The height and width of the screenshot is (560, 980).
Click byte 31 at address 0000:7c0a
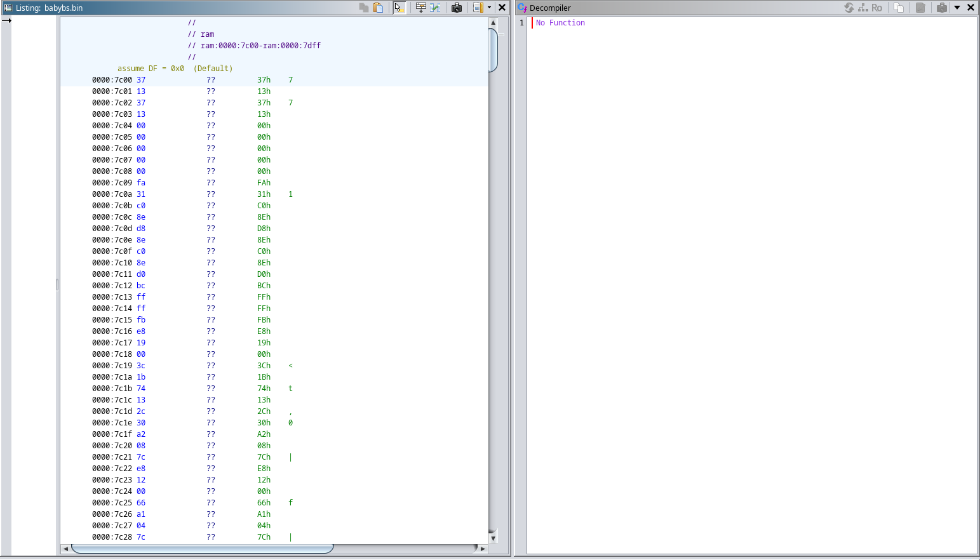[x=141, y=194]
